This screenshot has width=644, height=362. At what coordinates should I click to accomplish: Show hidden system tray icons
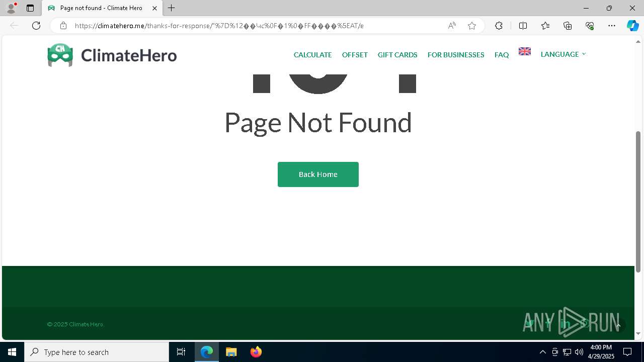(542, 352)
